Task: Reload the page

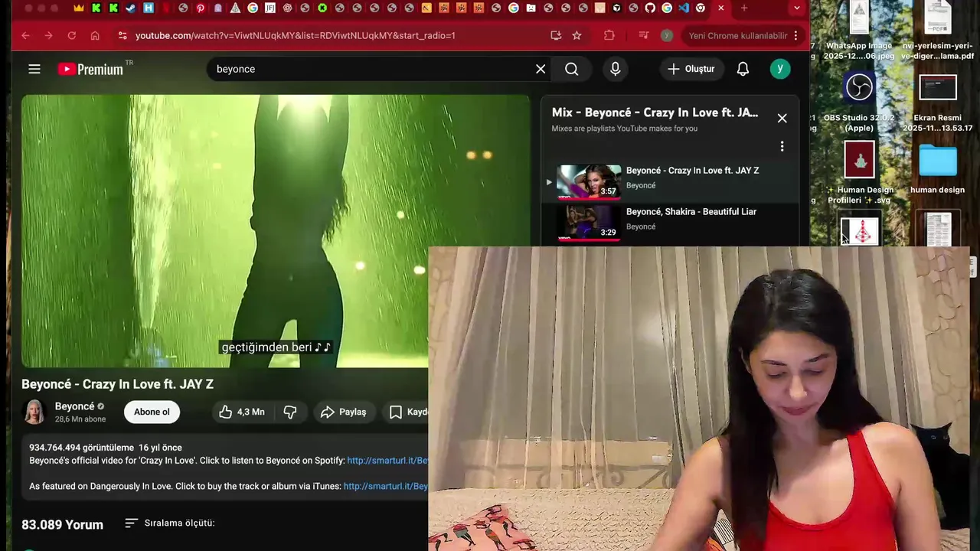Action: tap(71, 35)
